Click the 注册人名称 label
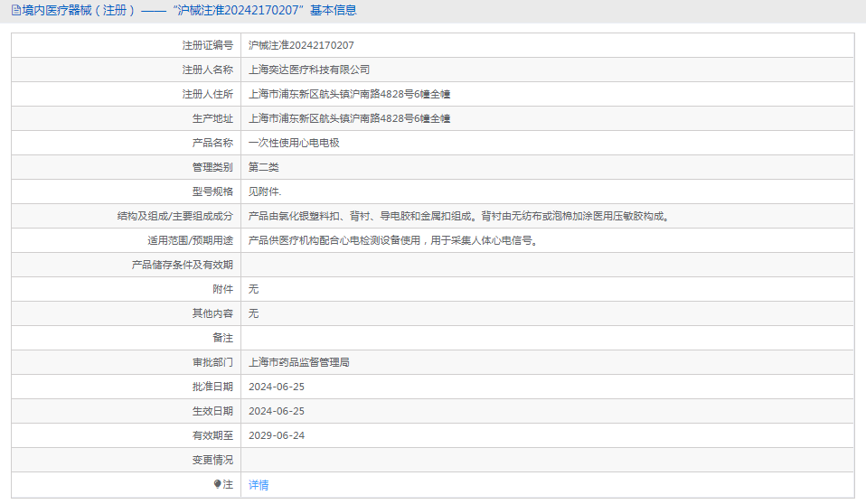The width and height of the screenshot is (866, 504). pyautogui.click(x=208, y=70)
